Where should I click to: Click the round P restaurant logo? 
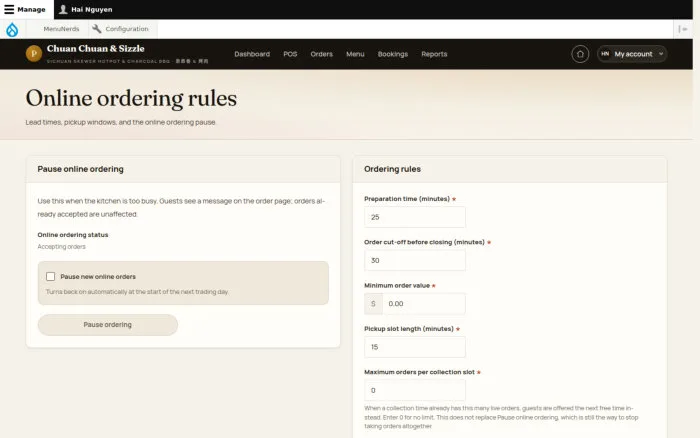33,54
